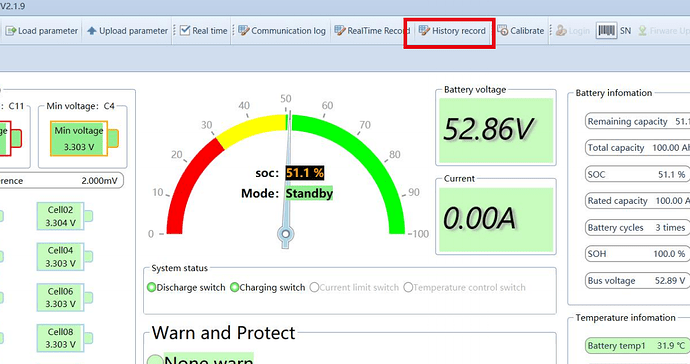Open the RealTime Record text label
The width and height of the screenshot is (690, 364).
coord(378,31)
